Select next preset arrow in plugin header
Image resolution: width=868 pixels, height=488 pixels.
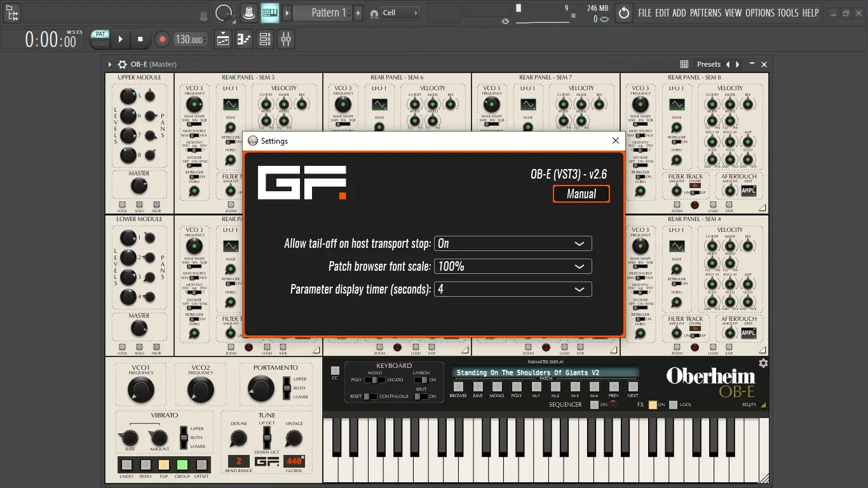737,64
